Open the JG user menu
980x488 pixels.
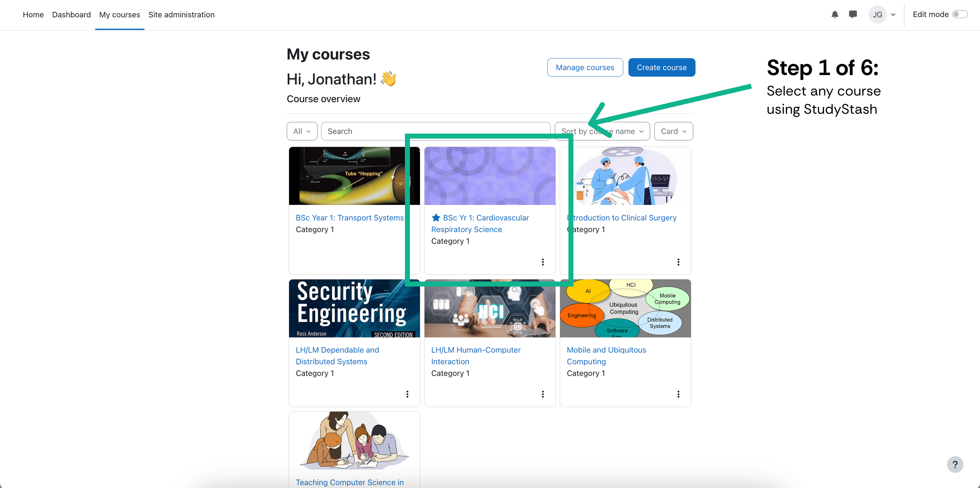(882, 14)
